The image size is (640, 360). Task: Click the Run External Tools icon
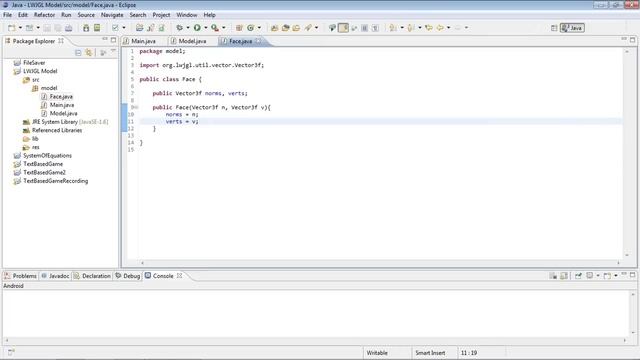coord(215,28)
